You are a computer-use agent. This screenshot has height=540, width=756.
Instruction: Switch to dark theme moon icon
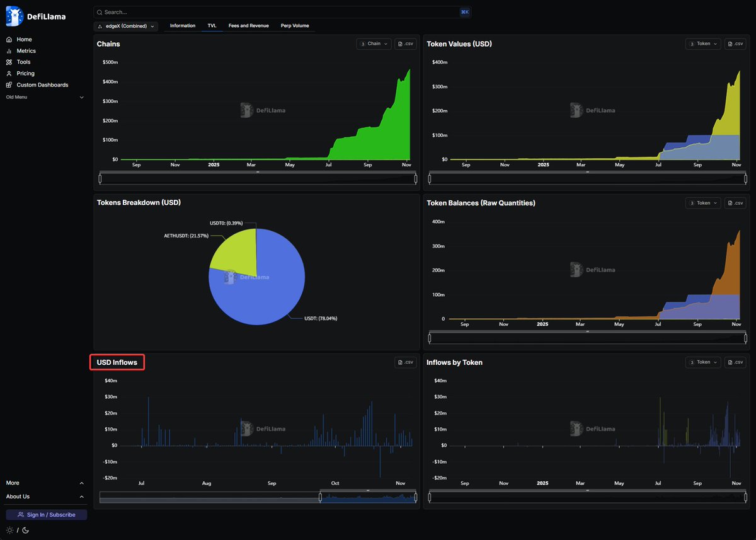click(26, 530)
